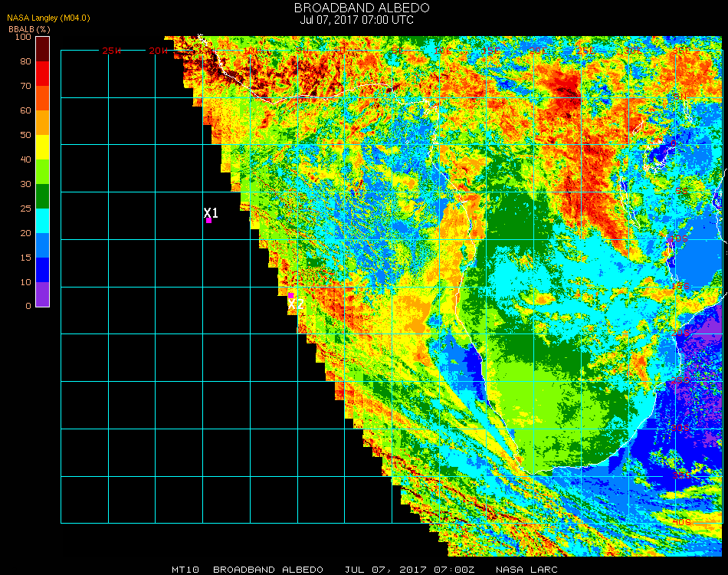This screenshot has height=575, width=728.
Task: Select the dark green 25-30 legend swatch
Action: pos(43,196)
